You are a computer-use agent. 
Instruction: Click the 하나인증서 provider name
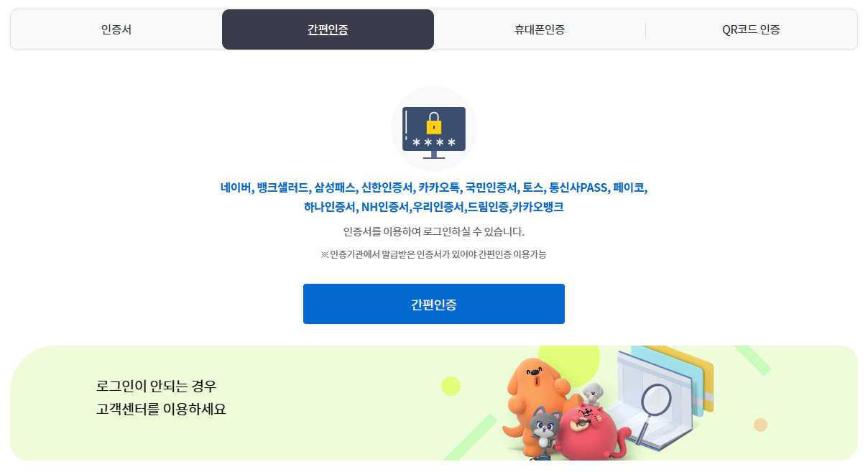pyautogui.click(x=329, y=207)
